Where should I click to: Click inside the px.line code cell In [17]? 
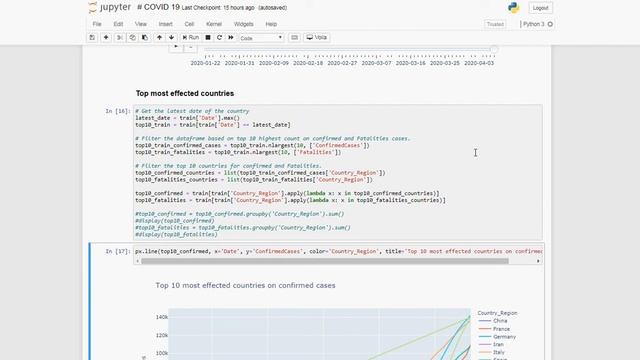tap(338, 251)
